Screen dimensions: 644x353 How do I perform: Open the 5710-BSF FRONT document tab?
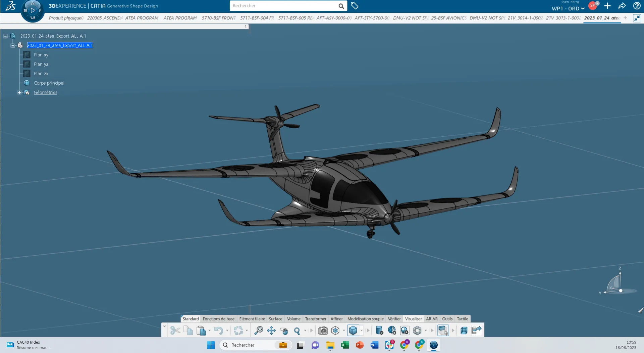[x=219, y=18]
